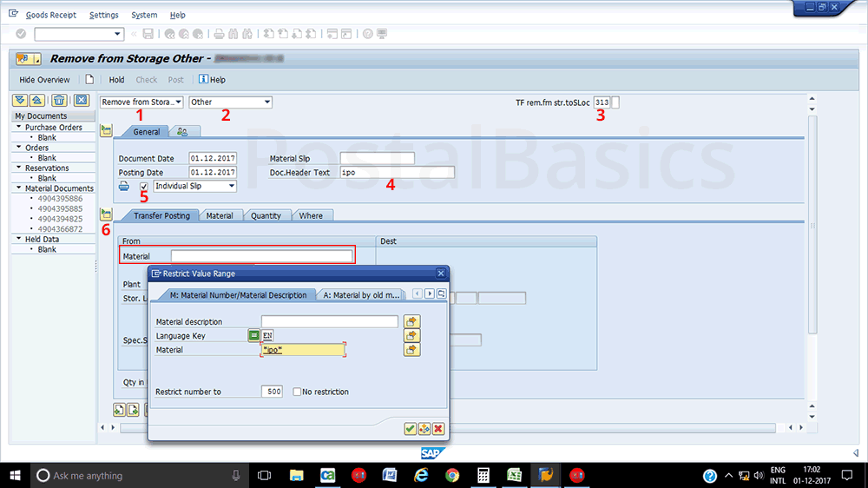Select the Material by old material number tab
Screen dimensions: 868x488
tap(360, 294)
